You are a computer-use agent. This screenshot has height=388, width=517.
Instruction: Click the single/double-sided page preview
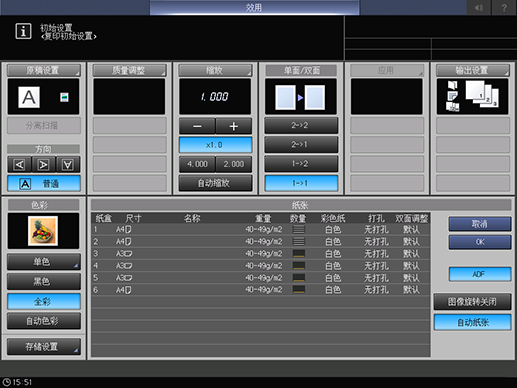click(x=300, y=97)
